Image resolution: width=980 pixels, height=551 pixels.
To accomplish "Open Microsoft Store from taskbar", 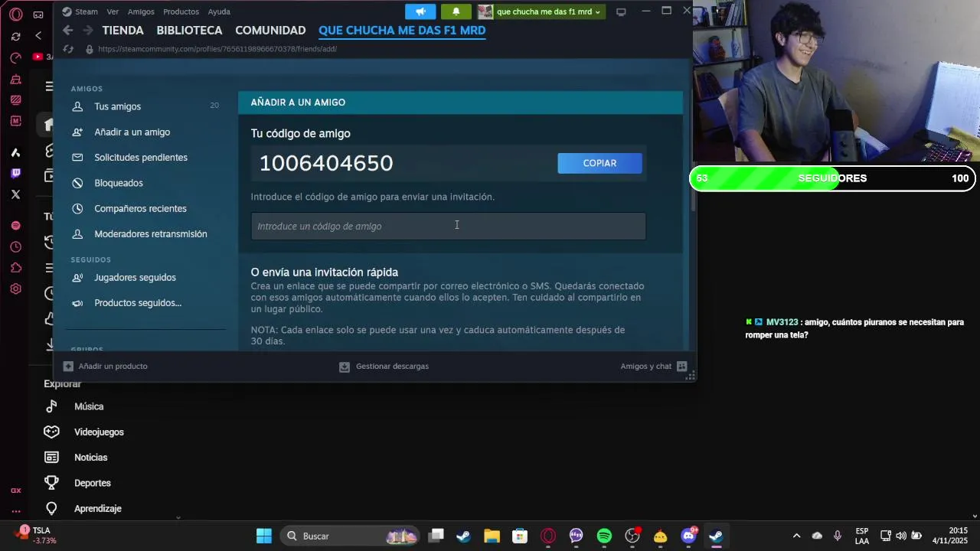I will click(x=520, y=536).
